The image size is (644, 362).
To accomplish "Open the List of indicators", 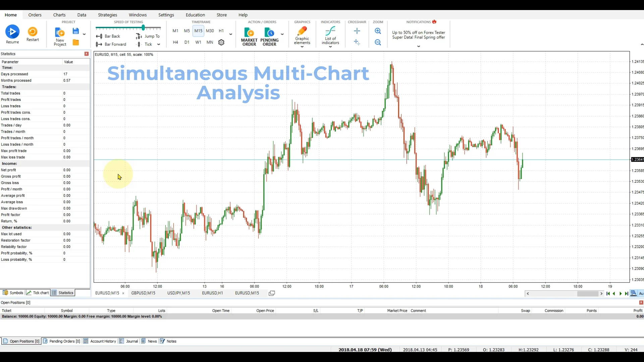I will pyautogui.click(x=330, y=35).
